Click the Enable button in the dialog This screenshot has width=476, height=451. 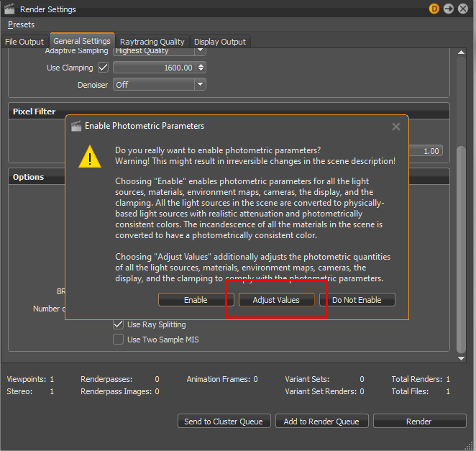click(196, 300)
